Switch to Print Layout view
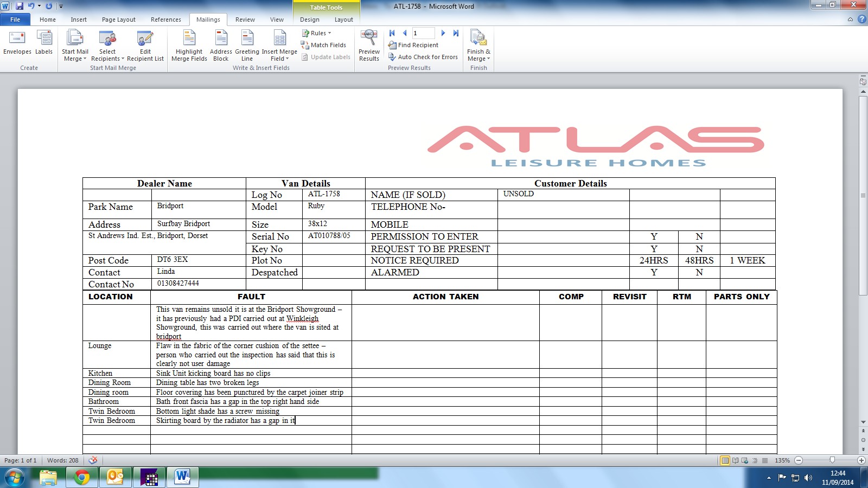The image size is (868, 488). [725, 460]
